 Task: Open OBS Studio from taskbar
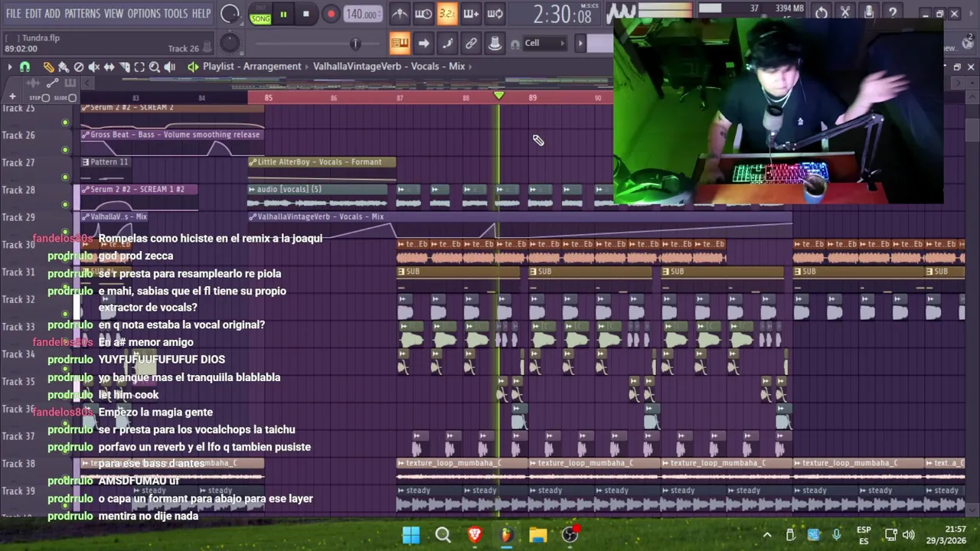click(570, 535)
